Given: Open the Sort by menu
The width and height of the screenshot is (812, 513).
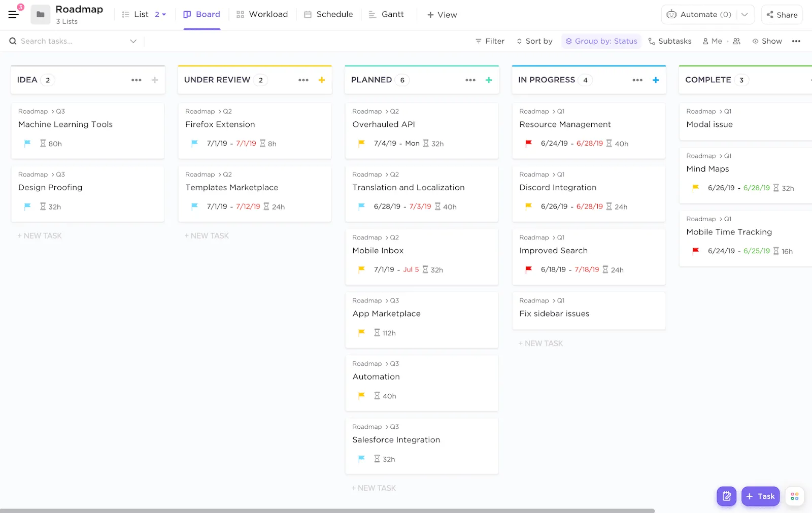Looking at the screenshot, I should [x=534, y=41].
